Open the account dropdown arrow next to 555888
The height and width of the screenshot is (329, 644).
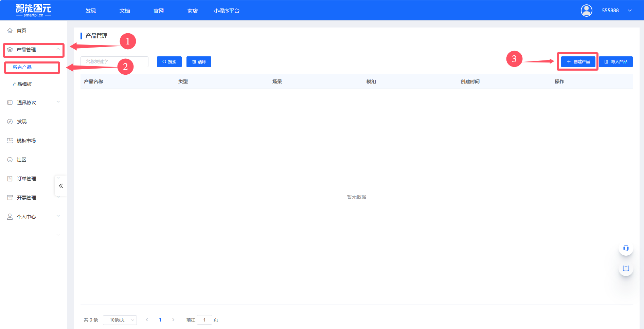[630, 11]
